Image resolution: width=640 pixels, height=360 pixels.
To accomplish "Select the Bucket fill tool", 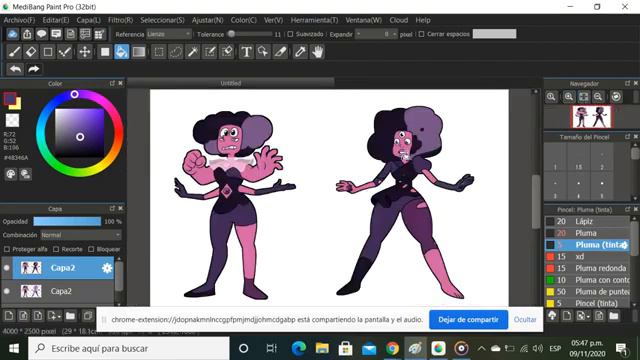I will pos(122,52).
